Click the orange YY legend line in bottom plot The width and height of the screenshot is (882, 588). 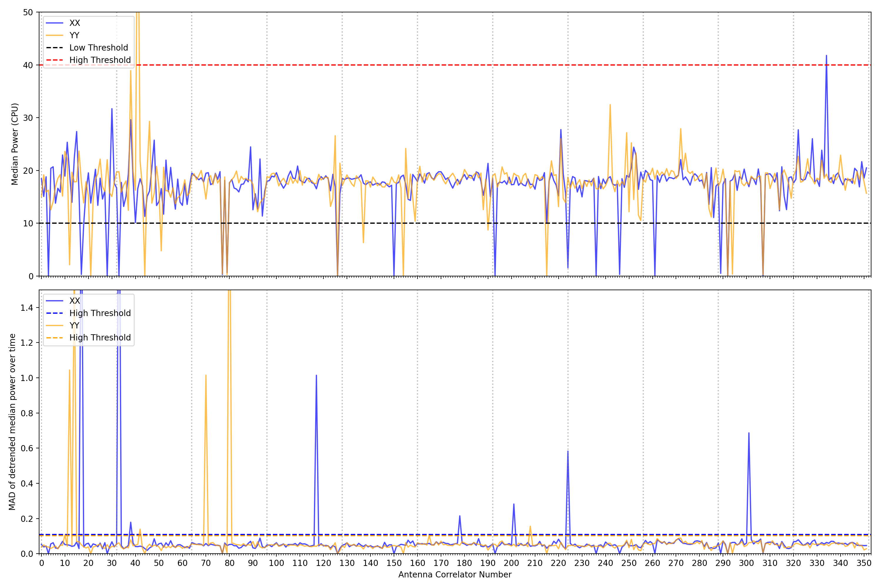55,325
